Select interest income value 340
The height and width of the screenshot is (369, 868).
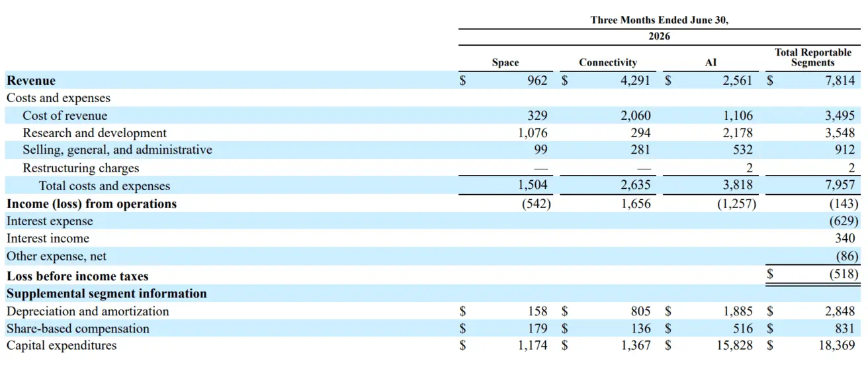(x=845, y=238)
